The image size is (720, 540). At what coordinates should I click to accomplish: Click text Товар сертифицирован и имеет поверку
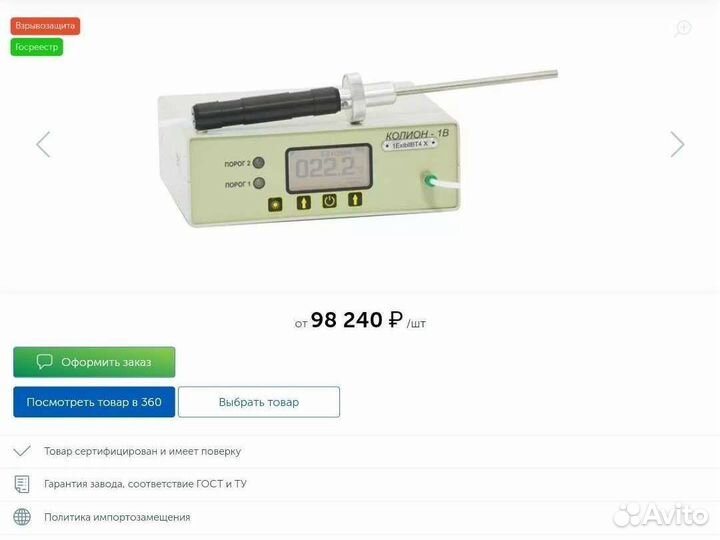coord(142,451)
